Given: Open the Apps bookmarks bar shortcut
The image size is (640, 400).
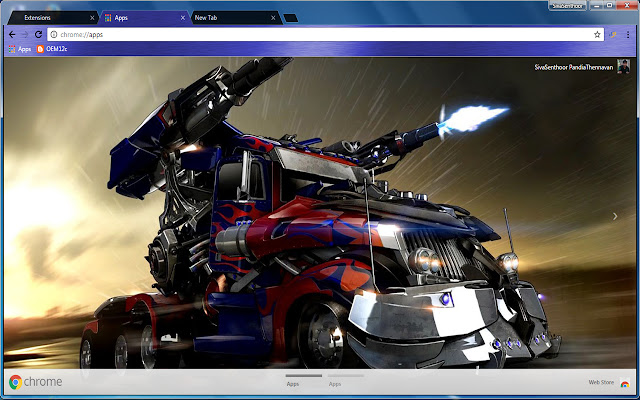Looking at the screenshot, I should click(20, 49).
